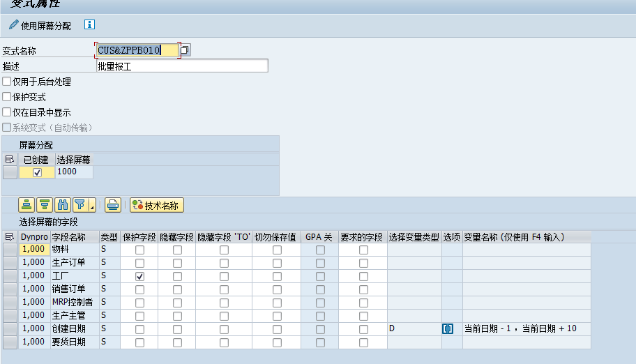Tick 仅在目录中显示 checkbox
The image size is (636, 364).
7,112
